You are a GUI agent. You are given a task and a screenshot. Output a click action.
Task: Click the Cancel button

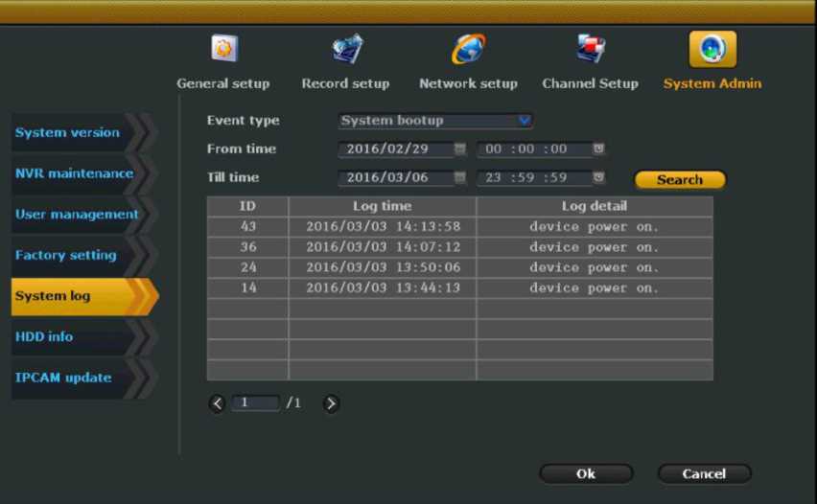704,473
